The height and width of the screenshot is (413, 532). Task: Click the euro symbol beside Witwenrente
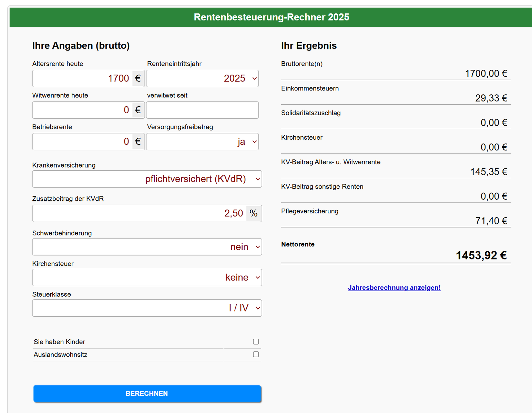click(x=138, y=110)
